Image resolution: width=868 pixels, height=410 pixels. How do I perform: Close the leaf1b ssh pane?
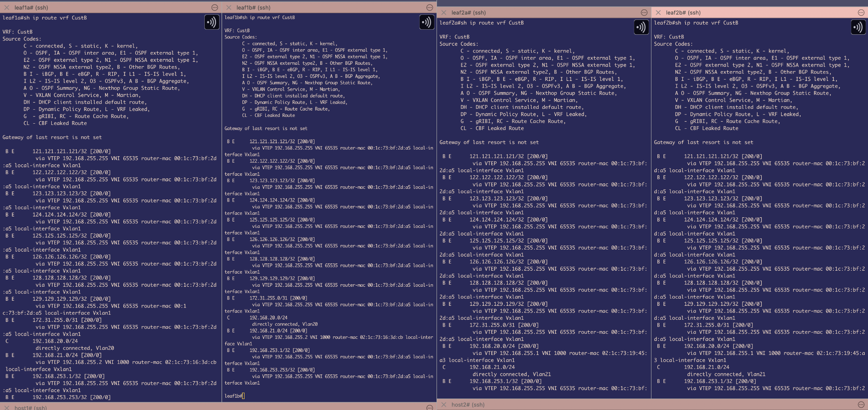coord(229,8)
